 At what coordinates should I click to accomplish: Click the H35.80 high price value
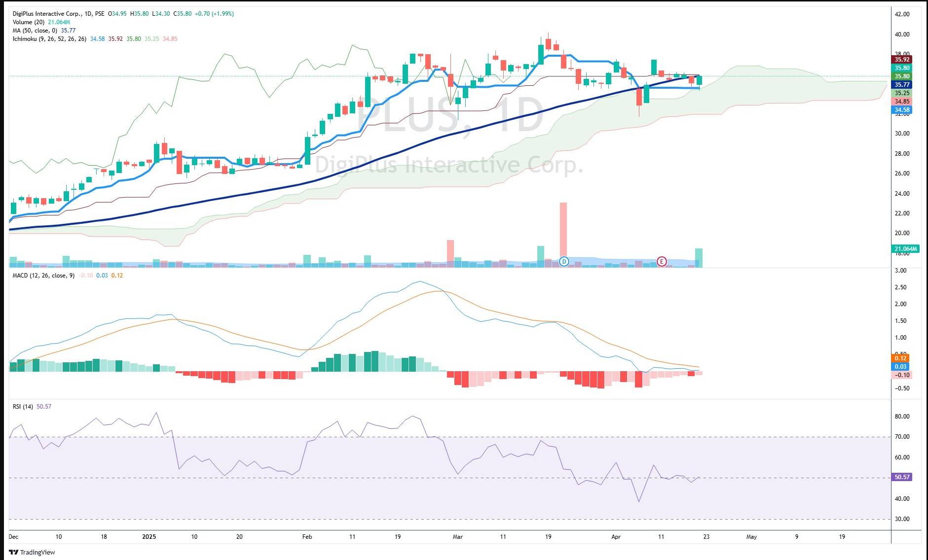click(x=139, y=14)
